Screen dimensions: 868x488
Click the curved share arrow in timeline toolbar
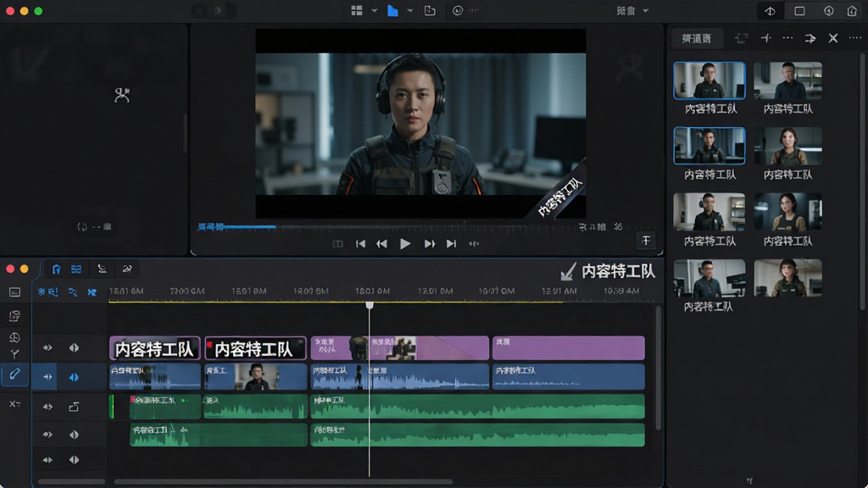point(127,269)
